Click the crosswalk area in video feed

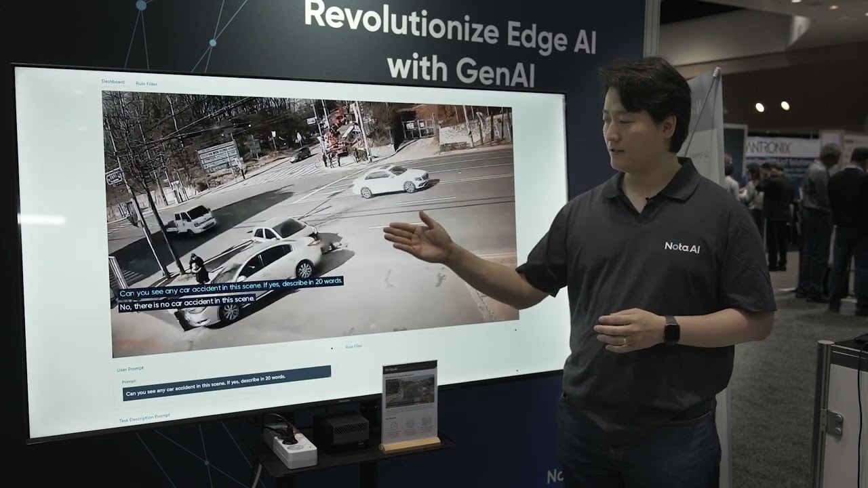point(271,178)
